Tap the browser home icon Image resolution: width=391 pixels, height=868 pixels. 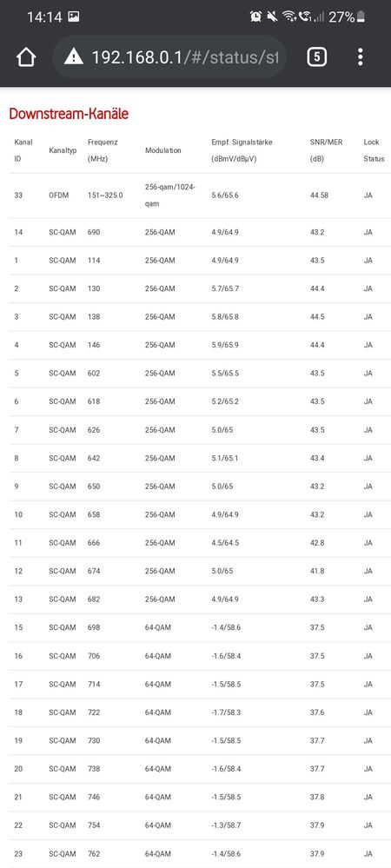(26, 57)
